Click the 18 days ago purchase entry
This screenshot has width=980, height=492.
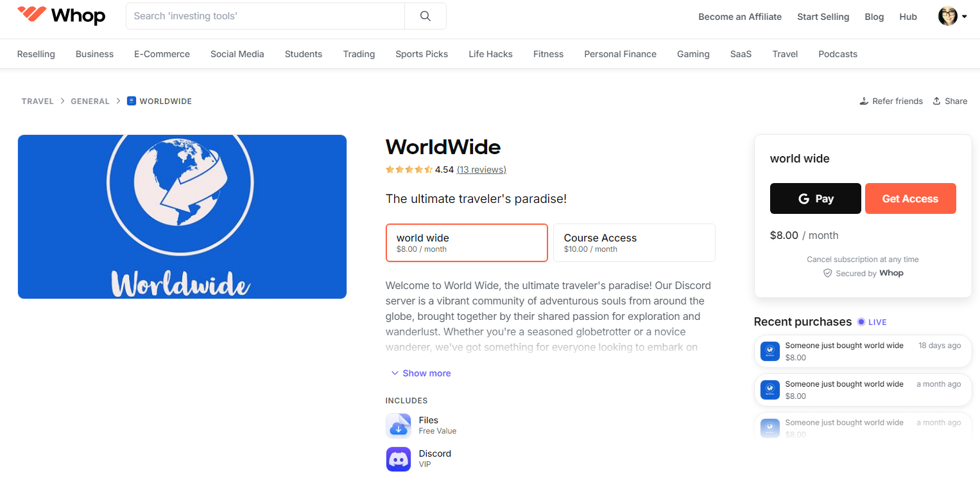pyautogui.click(x=863, y=351)
